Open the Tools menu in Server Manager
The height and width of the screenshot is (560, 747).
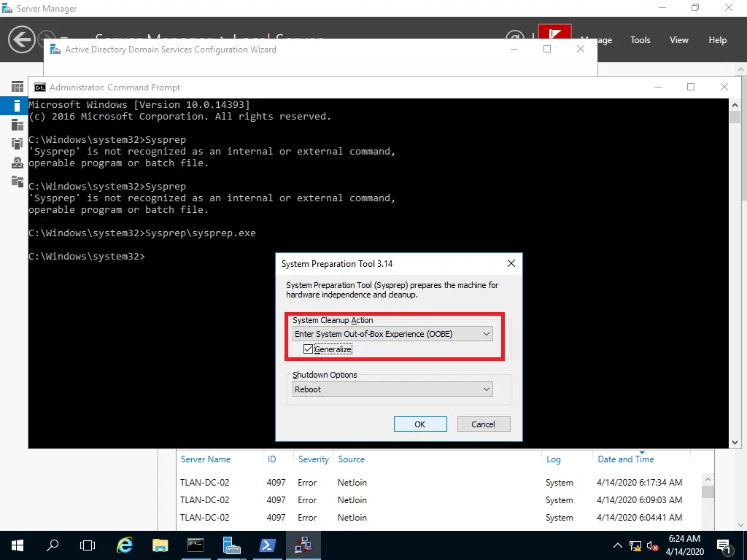click(640, 40)
